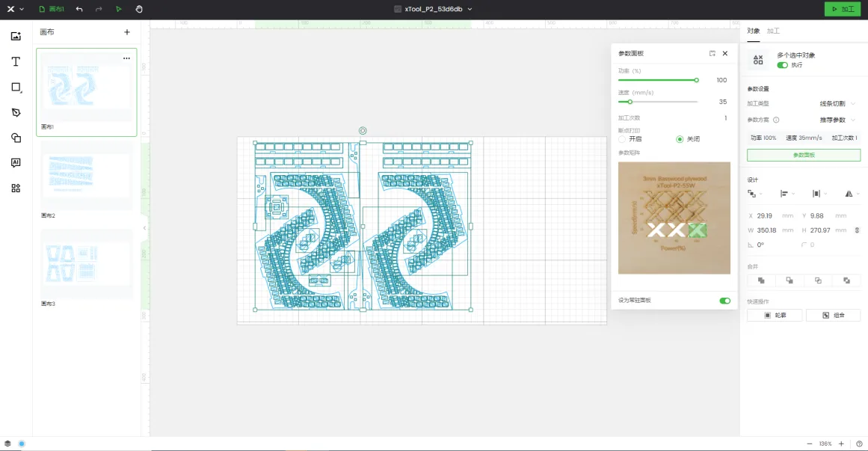Click the intersect merge icon

point(818,280)
